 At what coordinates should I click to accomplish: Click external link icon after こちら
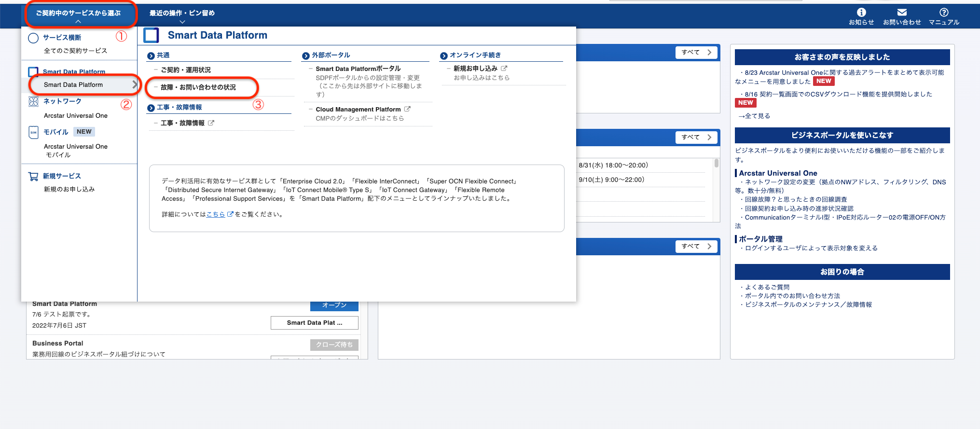pyautogui.click(x=230, y=214)
